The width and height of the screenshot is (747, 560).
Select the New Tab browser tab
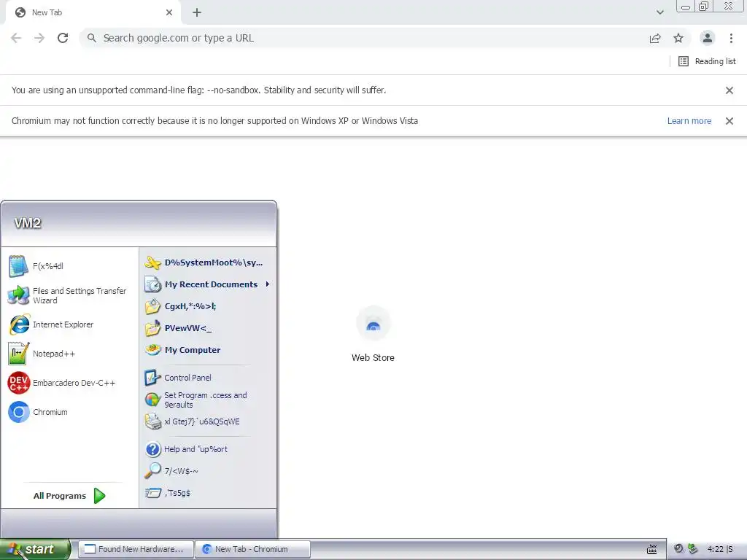coord(93,12)
